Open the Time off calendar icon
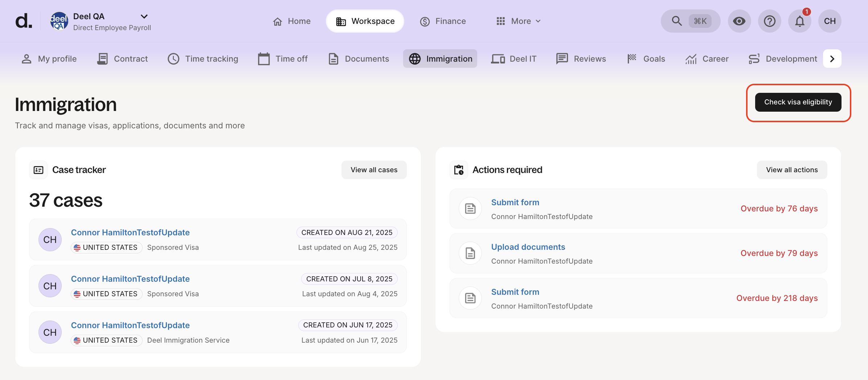868x380 pixels. [265, 58]
